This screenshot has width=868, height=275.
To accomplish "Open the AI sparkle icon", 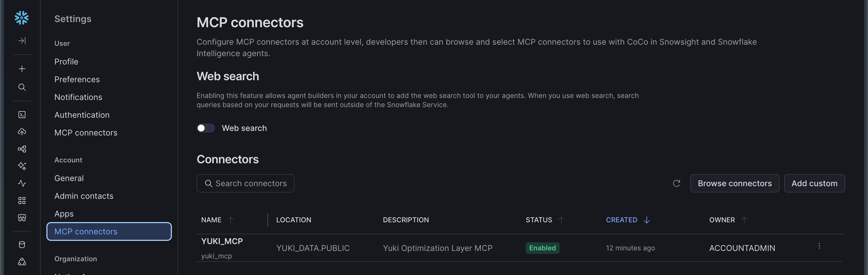I will (22, 166).
